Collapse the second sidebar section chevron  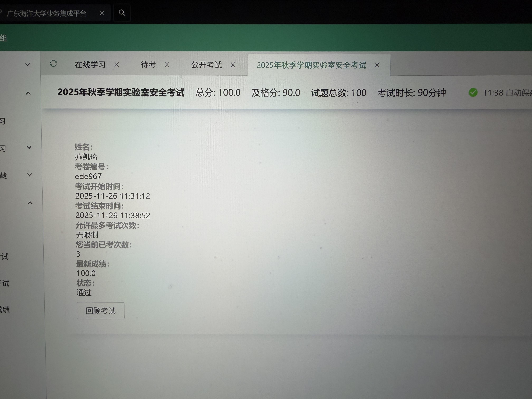click(x=28, y=93)
